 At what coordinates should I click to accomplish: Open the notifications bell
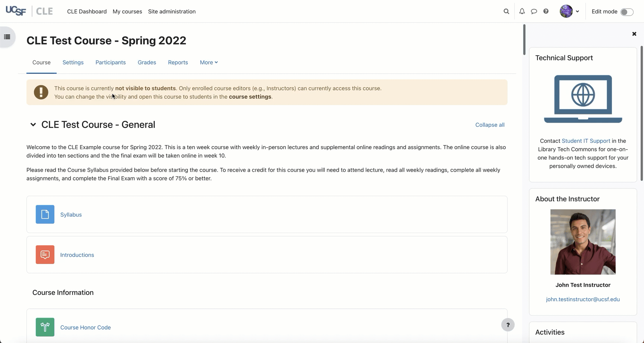pos(522,12)
